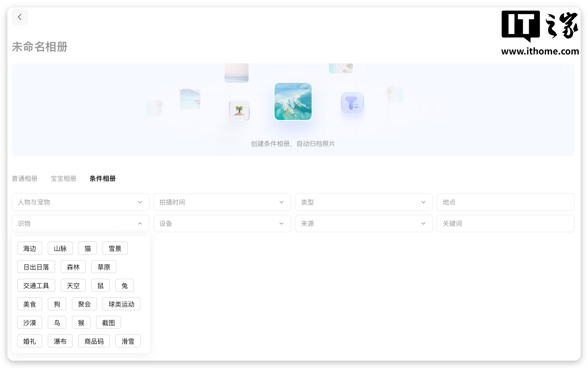
Task: Open the 来源 dropdown
Action: 364,223
